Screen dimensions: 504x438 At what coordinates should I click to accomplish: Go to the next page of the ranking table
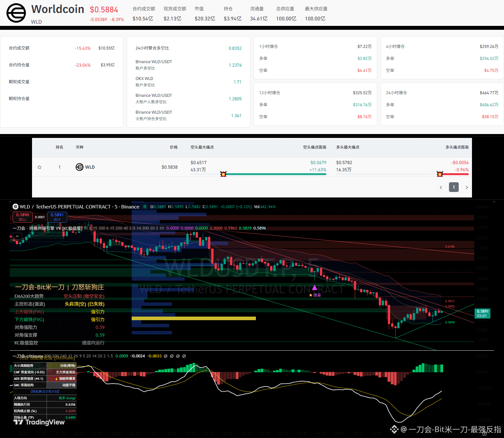[466, 187]
